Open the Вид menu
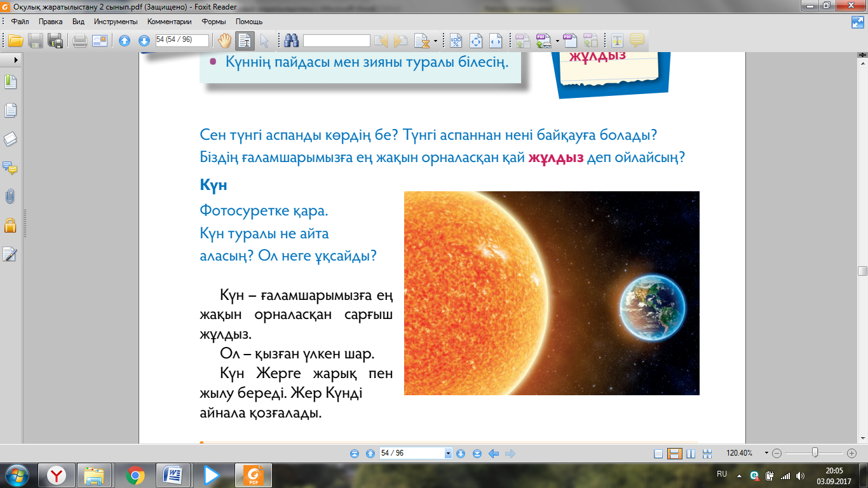Screen dimensions: 868x488 (78, 22)
